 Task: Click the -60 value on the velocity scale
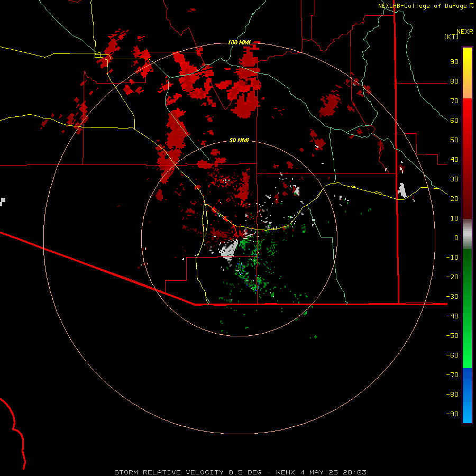click(452, 355)
